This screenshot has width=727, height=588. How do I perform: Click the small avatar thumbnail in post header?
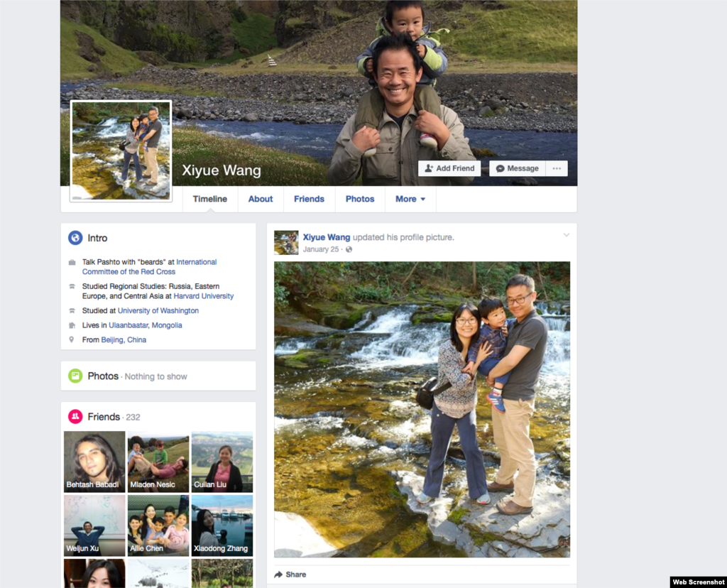(x=286, y=242)
